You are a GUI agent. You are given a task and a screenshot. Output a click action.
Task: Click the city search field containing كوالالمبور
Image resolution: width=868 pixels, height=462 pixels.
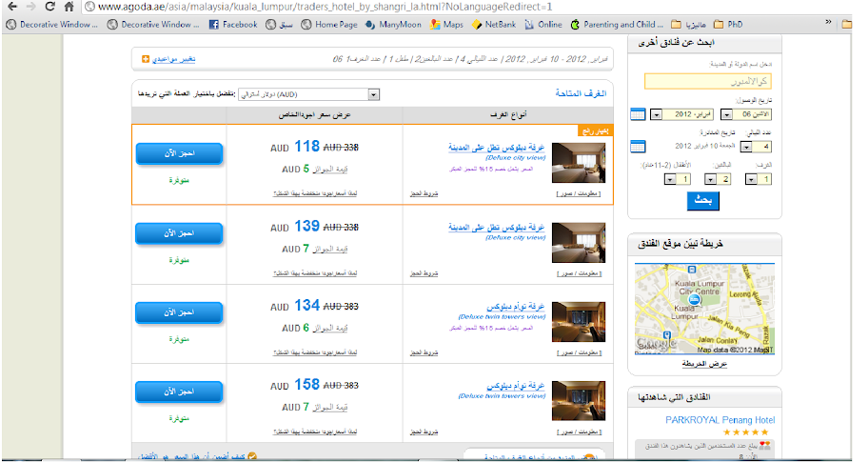coord(707,81)
